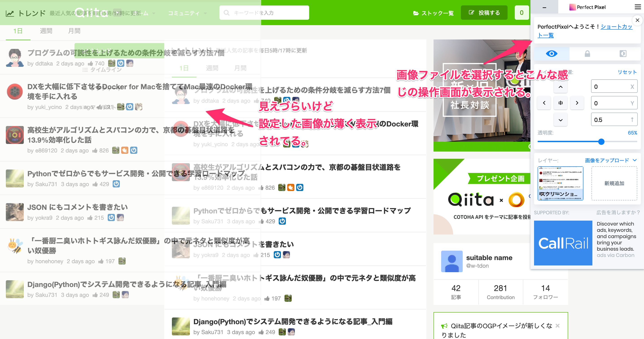The width and height of the screenshot is (644, 339).
Task: Open article Pythonでゼロからでもサービス開発 roadmap
Action: tap(302, 211)
